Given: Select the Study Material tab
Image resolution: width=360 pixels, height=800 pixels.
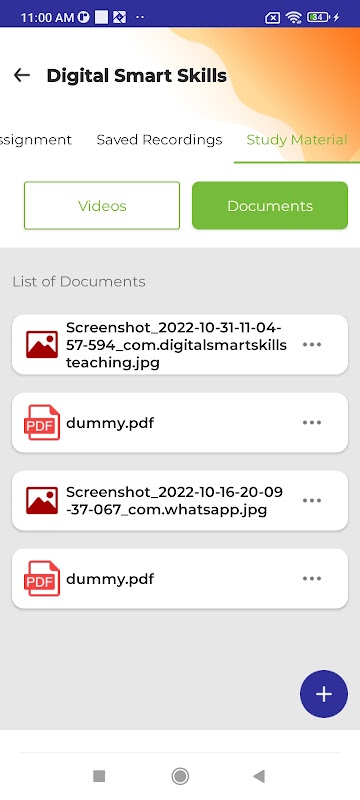Looking at the screenshot, I should pos(297,139).
